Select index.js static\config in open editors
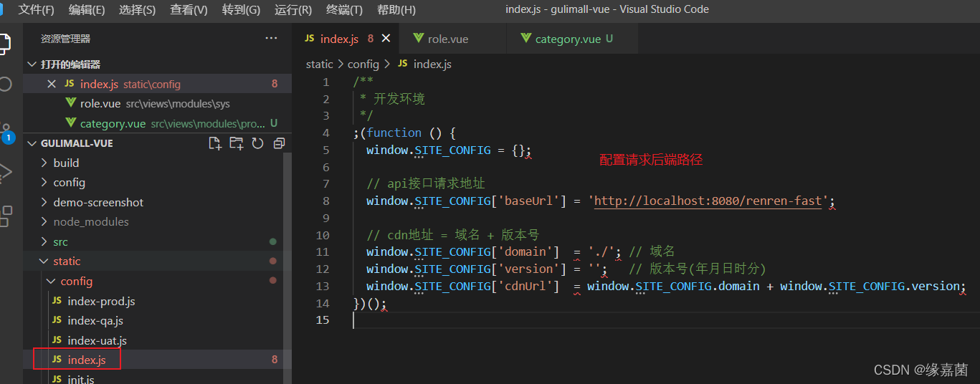Image resolution: width=980 pixels, height=384 pixels. [x=158, y=84]
